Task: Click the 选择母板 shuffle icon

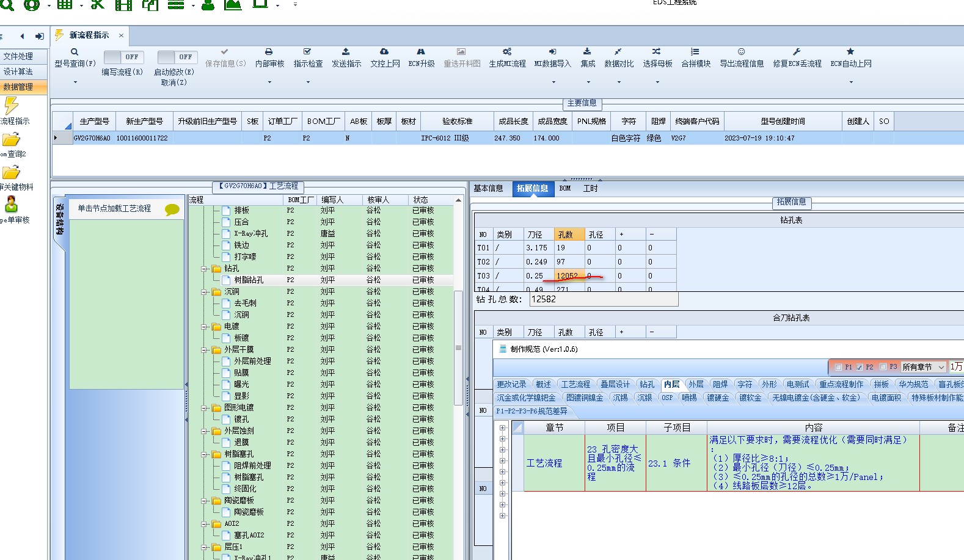Action: [x=657, y=52]
